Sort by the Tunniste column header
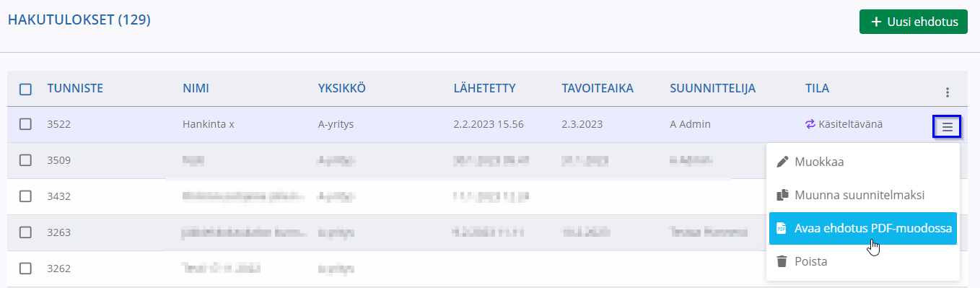 75,89
